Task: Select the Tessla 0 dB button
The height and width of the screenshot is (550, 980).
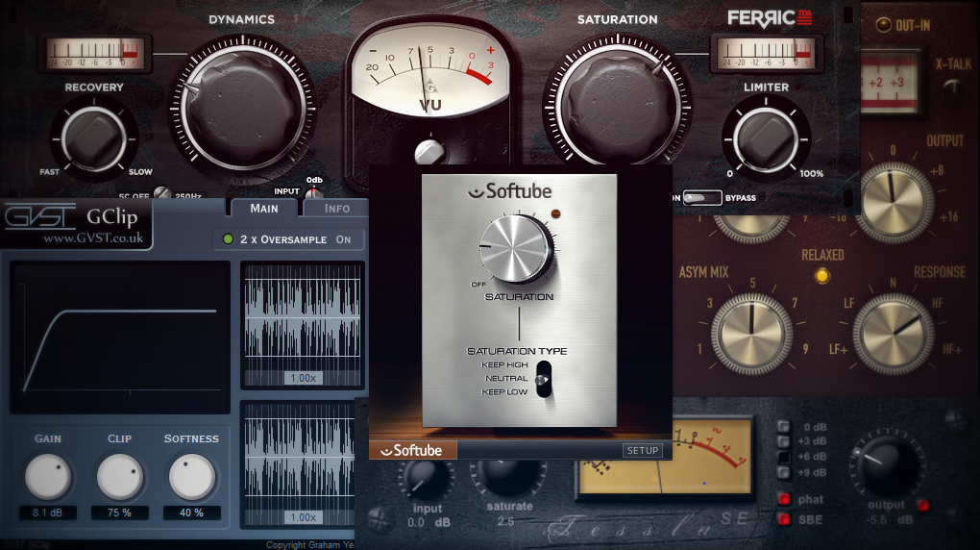Action: [783, 427]
